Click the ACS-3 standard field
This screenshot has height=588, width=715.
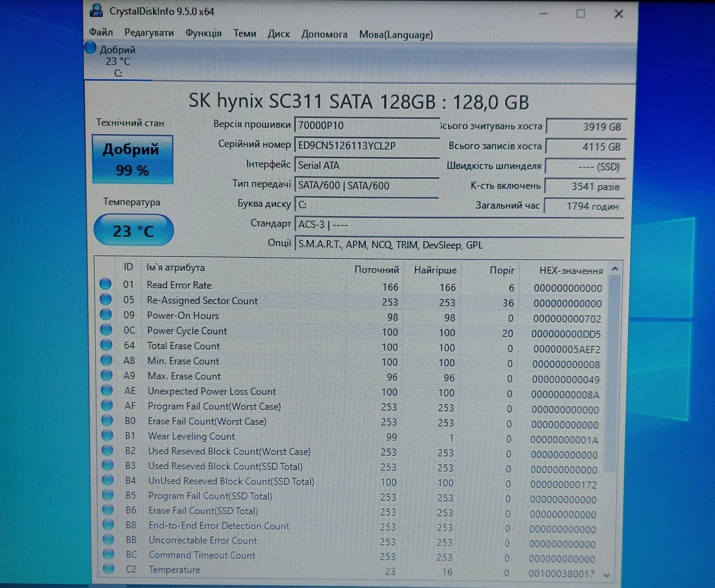pyautogui.click(x=459, y=224)
